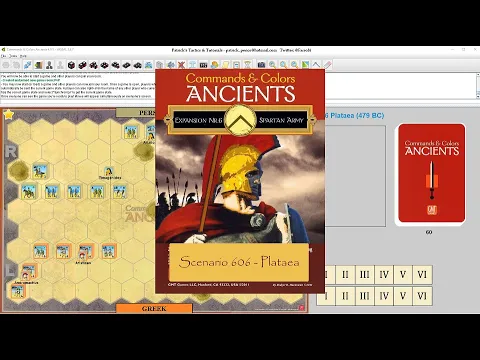Open the server connection controls icon

[27, 65]
